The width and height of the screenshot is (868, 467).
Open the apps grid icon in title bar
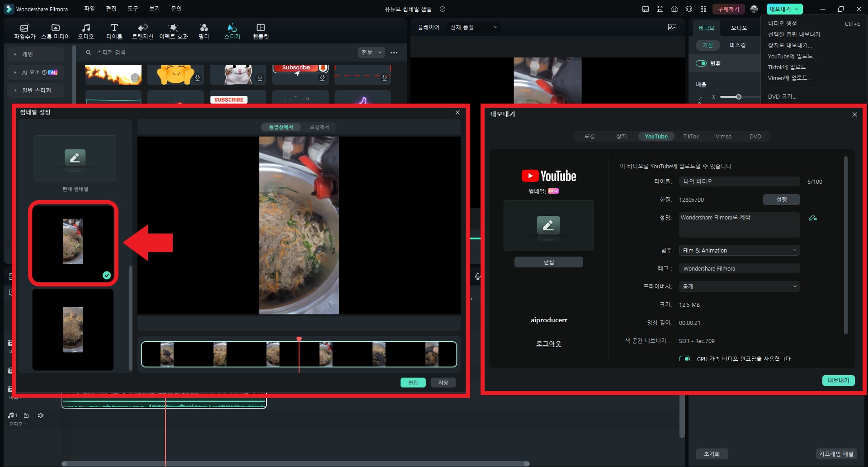click(703, 9)
